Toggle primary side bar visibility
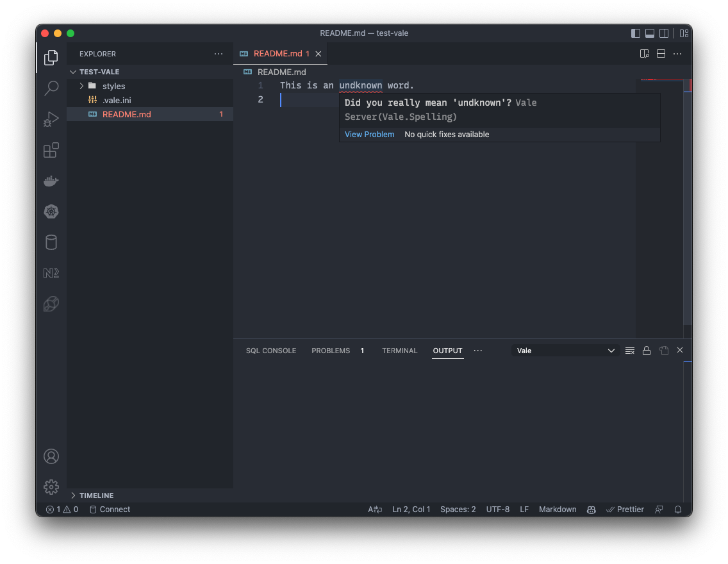The width and height of the screenshot is (728, 564). coord(636,33)
